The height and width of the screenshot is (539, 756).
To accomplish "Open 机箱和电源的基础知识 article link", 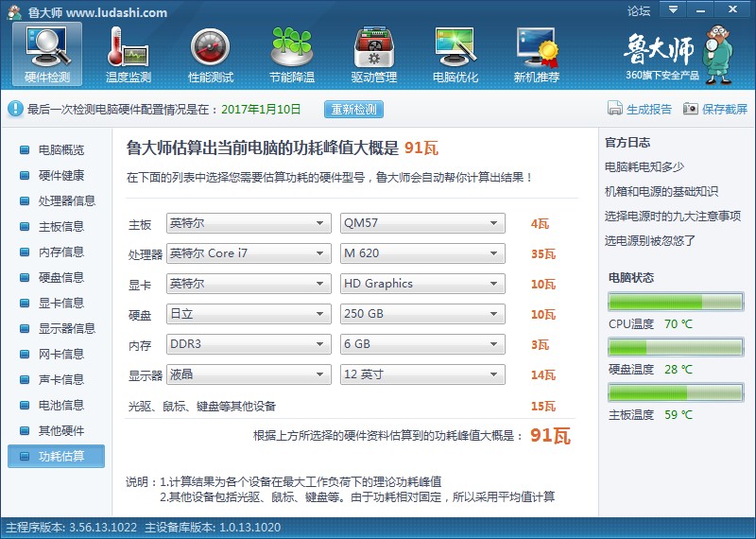I will tap(661, 192).
